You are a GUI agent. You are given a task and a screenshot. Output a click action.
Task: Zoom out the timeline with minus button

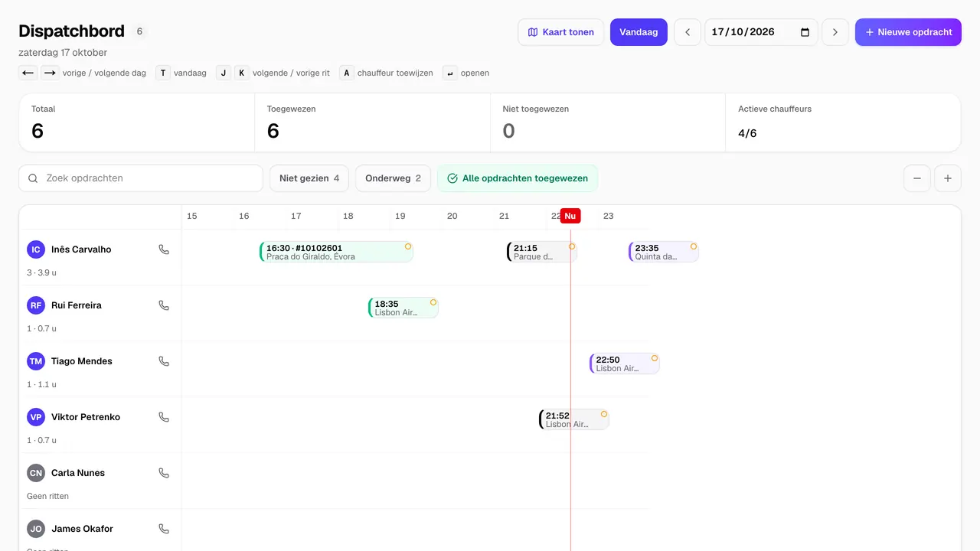point(917,178)
